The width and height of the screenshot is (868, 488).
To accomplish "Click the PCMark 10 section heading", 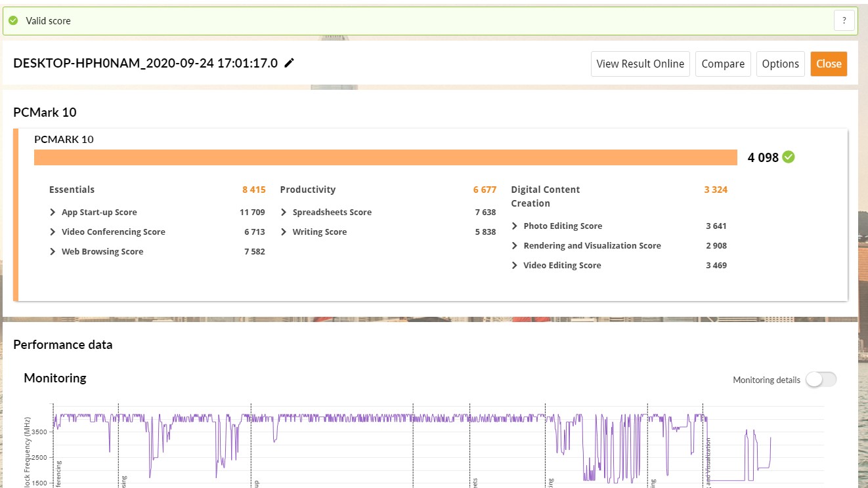I will tap(45, 112).
